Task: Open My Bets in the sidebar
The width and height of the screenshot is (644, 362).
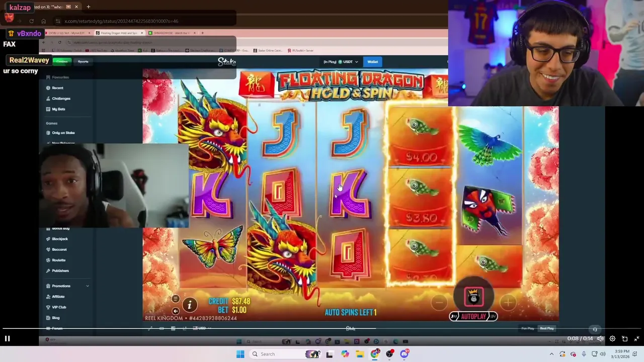Action: (58, 109)
